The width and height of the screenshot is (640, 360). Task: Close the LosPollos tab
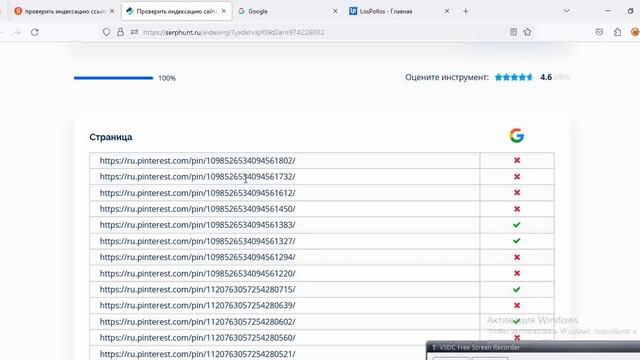click(x=447, y=11)
